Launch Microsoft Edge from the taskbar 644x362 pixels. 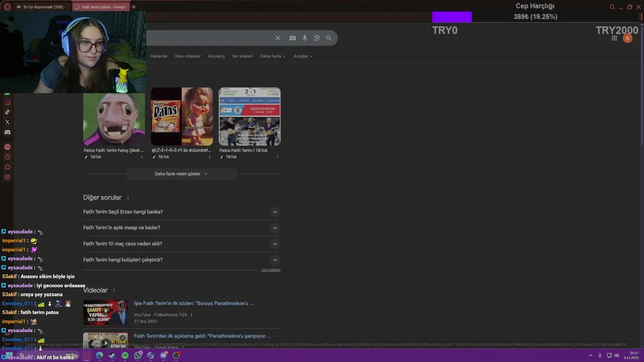(100, 355)
